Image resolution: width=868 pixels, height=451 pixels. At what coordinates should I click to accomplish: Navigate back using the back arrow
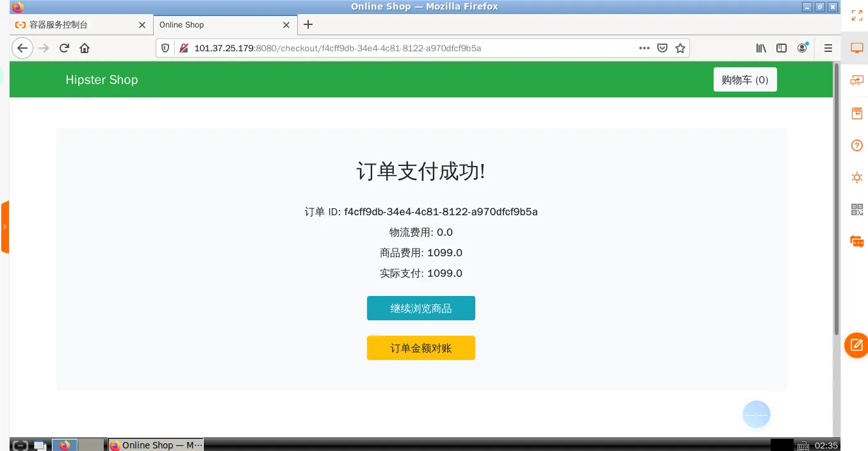[22, 48]
